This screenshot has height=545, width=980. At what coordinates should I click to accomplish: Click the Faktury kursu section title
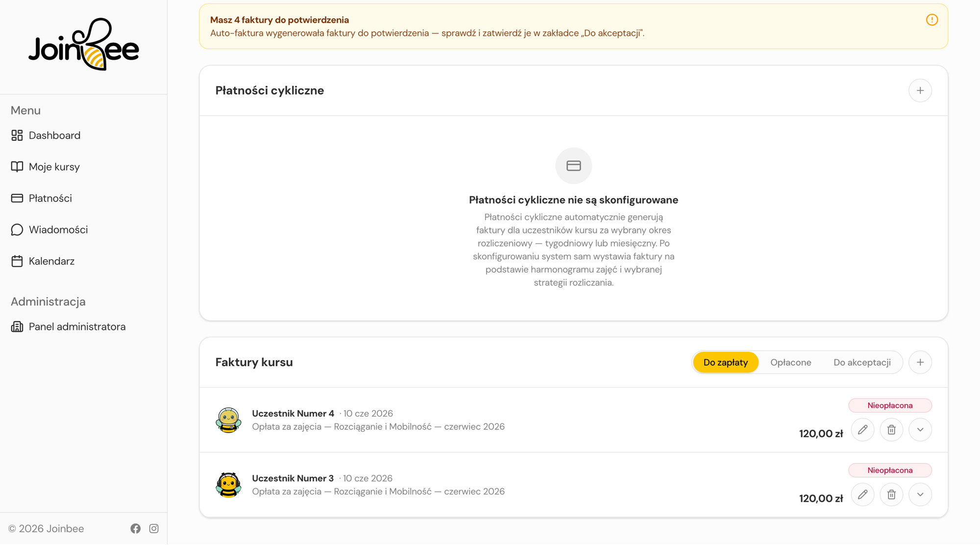coord(254,362)
